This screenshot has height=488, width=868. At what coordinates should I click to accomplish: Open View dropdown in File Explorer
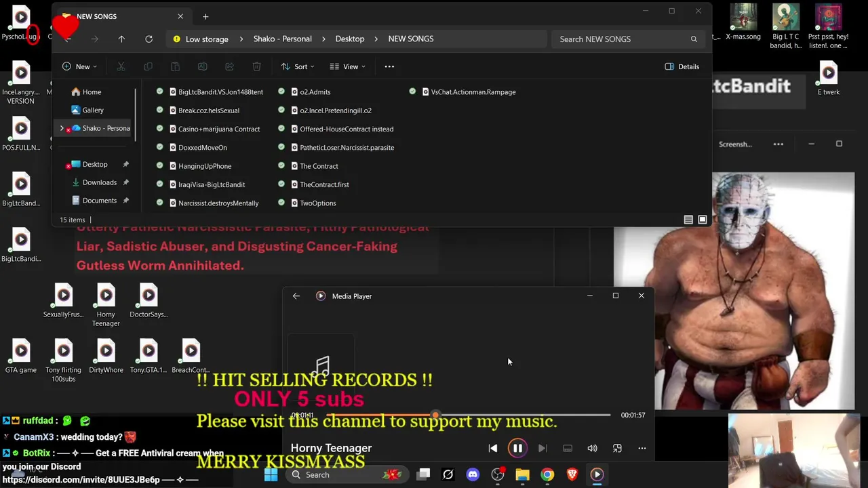click(348, 66)
